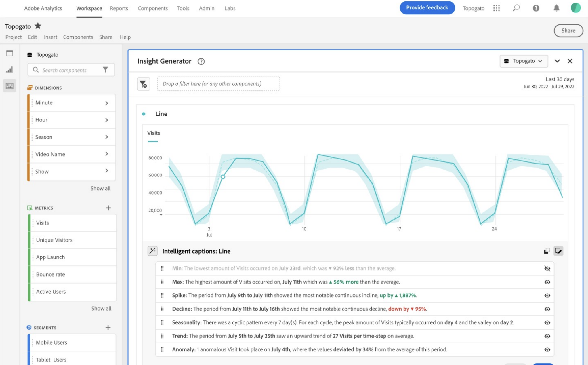Screen dimensions: 588x365
Task: Click the edit captions icon
Action: click(558, 251)
